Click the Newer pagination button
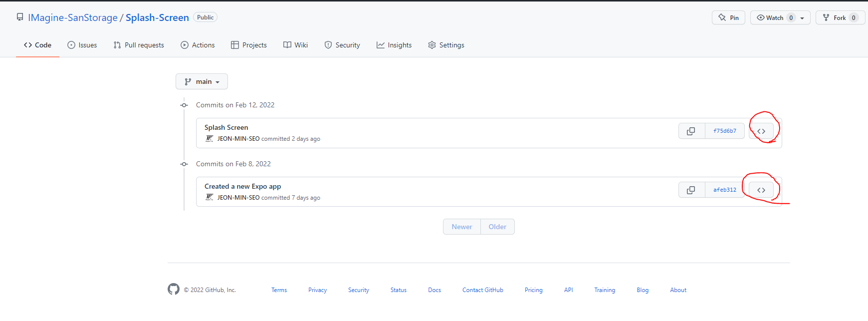This screenshot has width=868, height=321. (x=462, y=227)
